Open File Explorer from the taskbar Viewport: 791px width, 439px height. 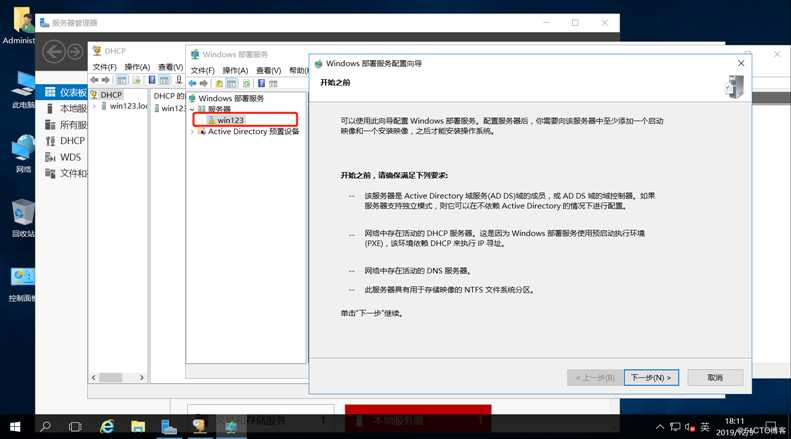[x=138, y=427]
